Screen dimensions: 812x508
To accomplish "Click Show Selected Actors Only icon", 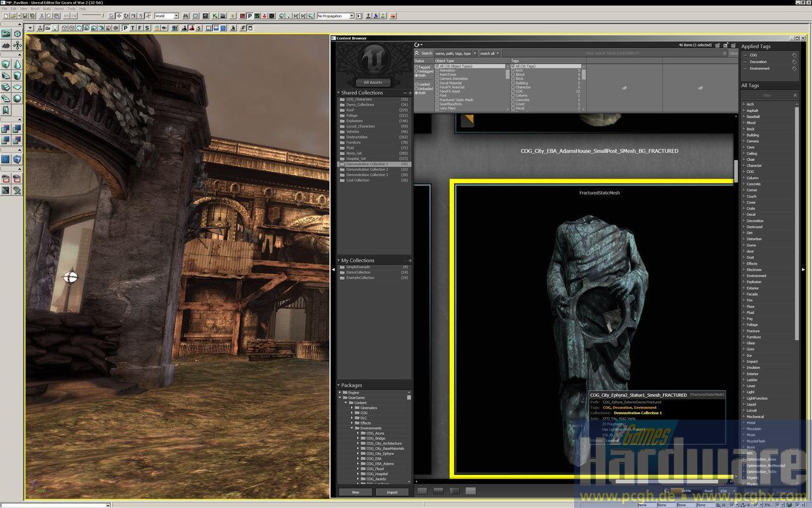I will click(x=6, y=178).
